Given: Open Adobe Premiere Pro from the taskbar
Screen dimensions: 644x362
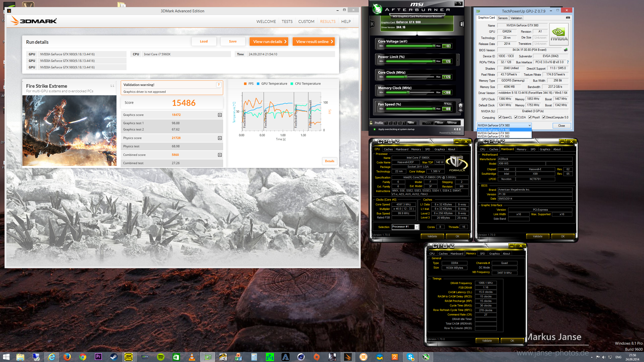Looking at the screenshot, I should coord(98,357).
